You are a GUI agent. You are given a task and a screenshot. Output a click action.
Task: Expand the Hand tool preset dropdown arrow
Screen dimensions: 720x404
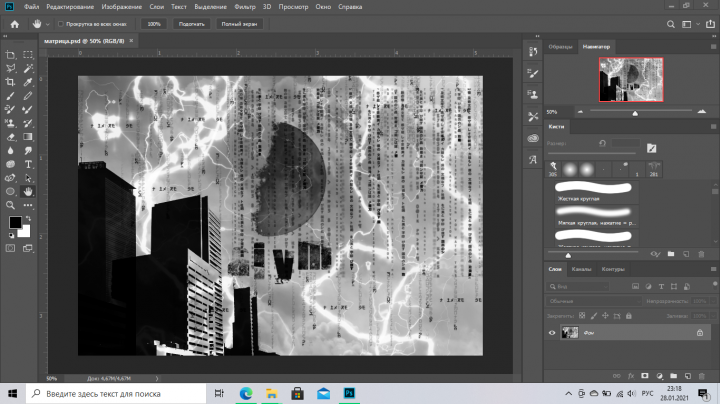coord(47,24)
